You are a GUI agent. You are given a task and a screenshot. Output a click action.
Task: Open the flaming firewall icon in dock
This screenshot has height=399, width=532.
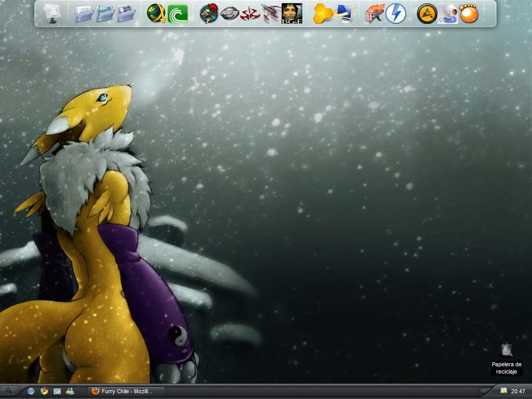(x=375, y=14)
